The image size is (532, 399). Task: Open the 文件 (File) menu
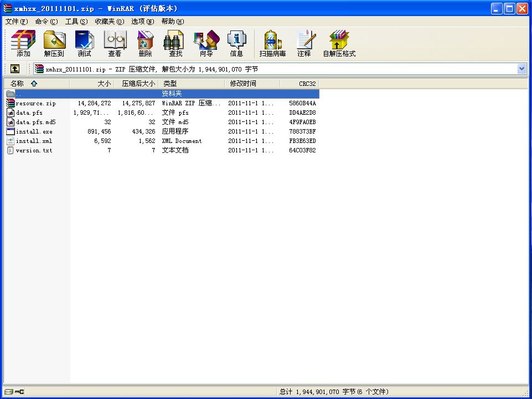16,22
